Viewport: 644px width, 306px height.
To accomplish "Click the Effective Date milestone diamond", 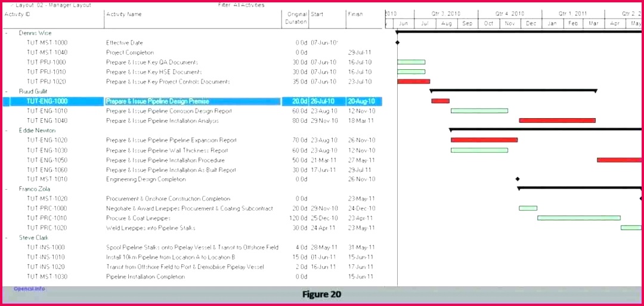I will tap(398, 43).
